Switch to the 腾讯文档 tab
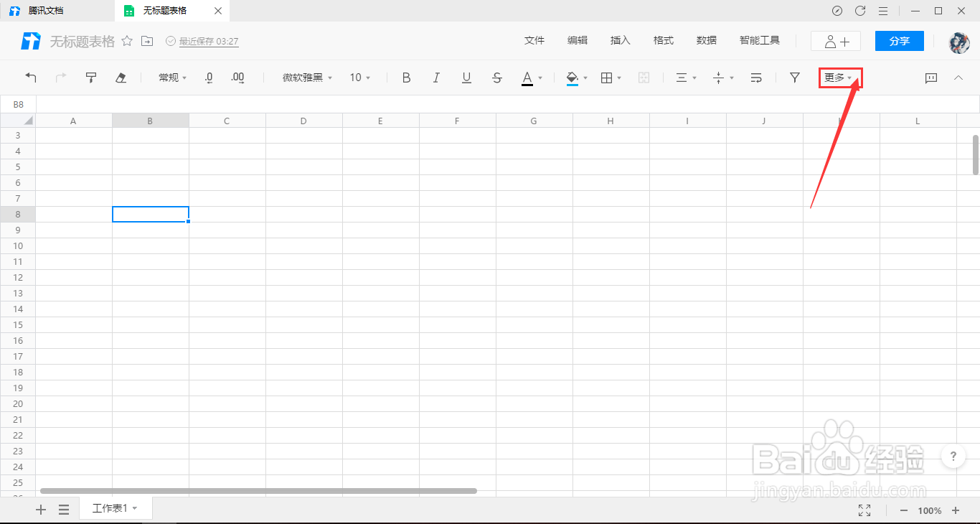Image resolution: width=980 pixels, height=524 pixels. (x=57, y=11)
